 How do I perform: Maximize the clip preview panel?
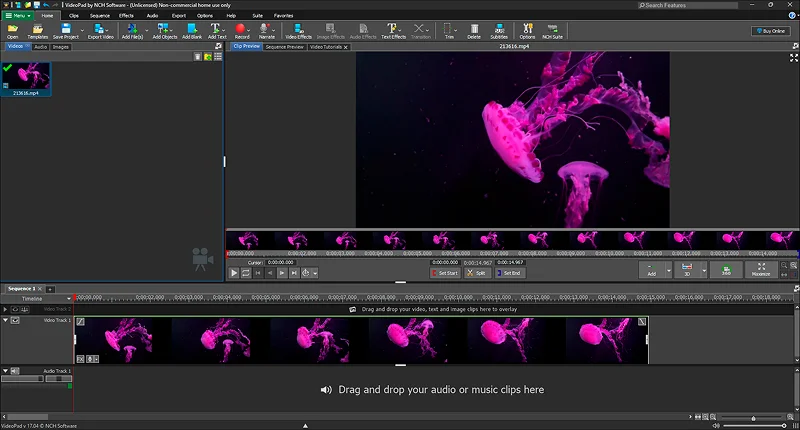(761, 269)
